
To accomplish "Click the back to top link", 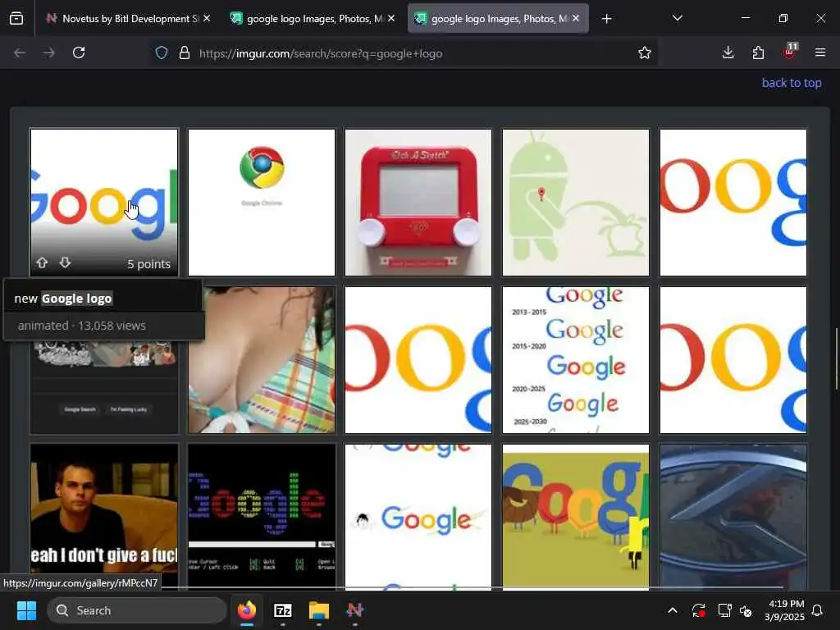I will pos(792,83).
